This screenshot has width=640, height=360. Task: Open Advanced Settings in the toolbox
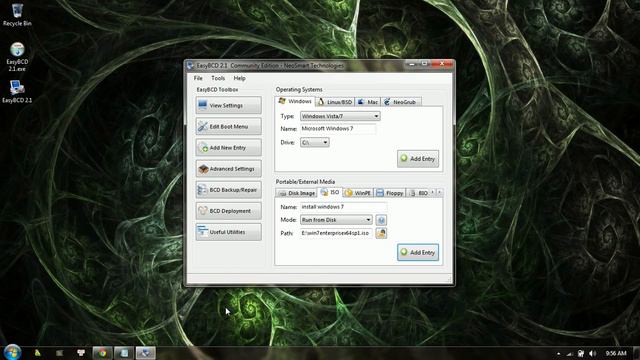click(229, 169)
